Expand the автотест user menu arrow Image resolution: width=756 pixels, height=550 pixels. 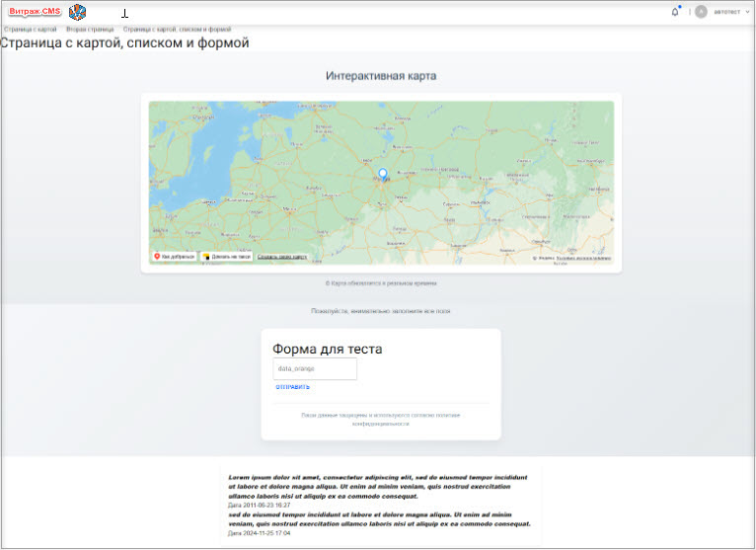(x=747, y=12)
